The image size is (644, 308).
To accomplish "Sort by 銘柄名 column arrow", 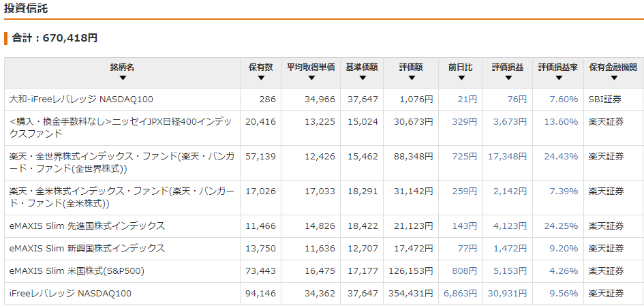I will (x=123, y=78).
